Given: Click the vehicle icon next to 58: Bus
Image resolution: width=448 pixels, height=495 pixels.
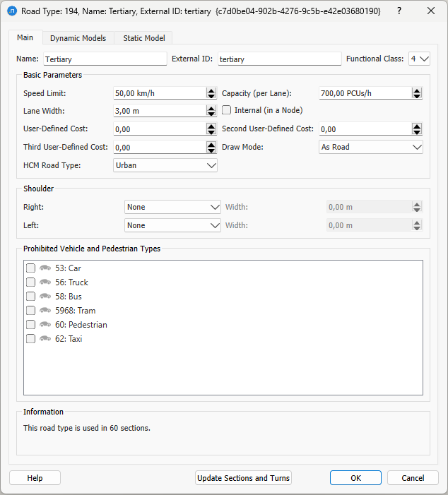Looking at the screenshot, I should 45,296.
